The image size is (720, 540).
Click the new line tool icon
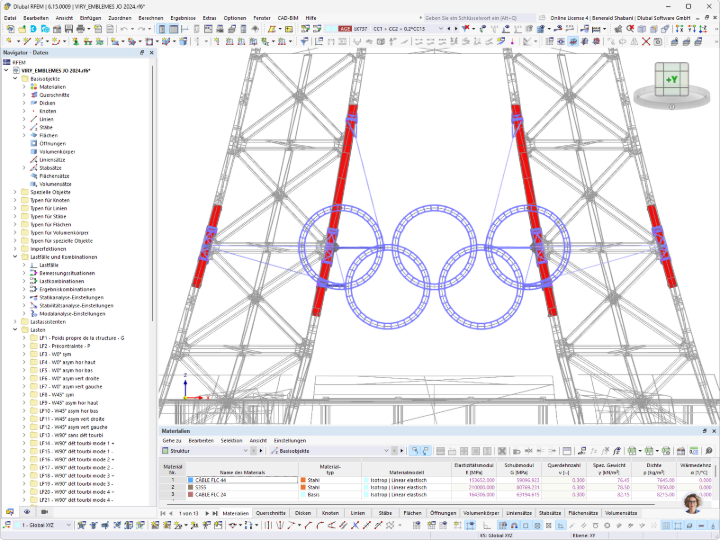(26, 41)
